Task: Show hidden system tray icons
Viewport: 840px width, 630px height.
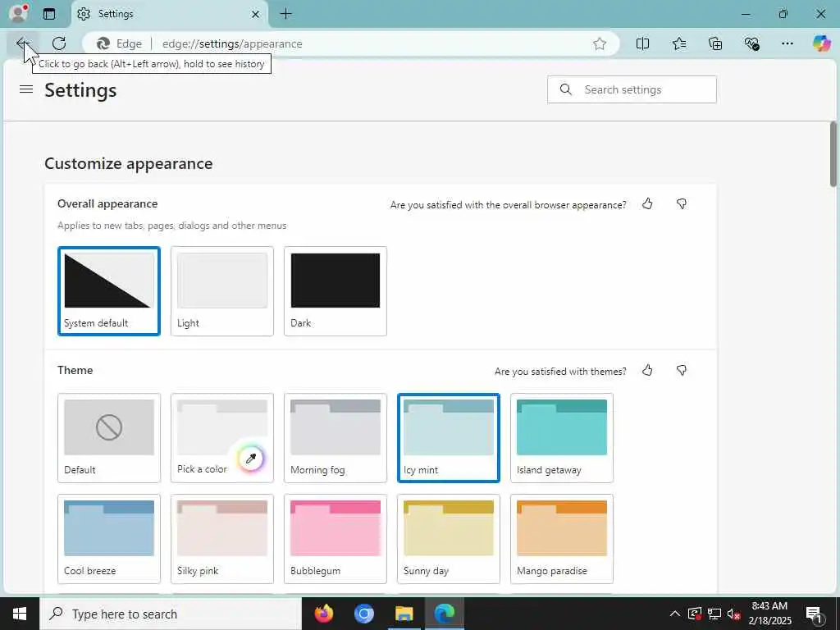Action: (675, 614)
